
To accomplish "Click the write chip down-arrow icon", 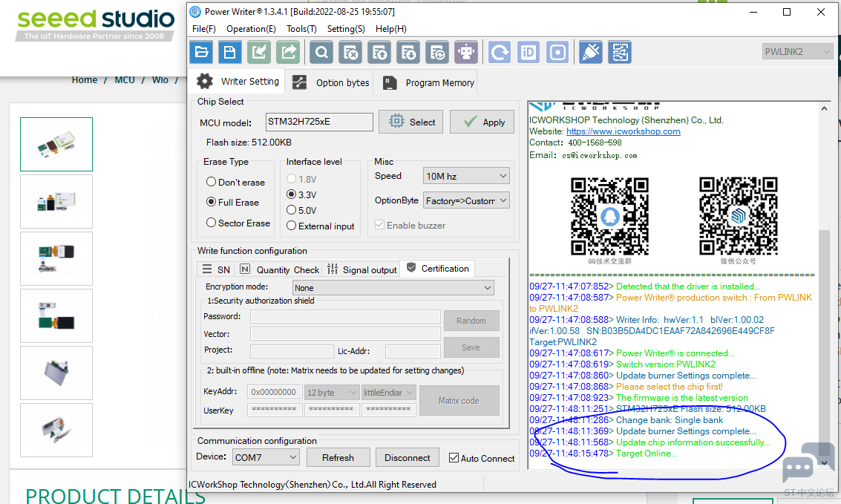I will [409, 52].
